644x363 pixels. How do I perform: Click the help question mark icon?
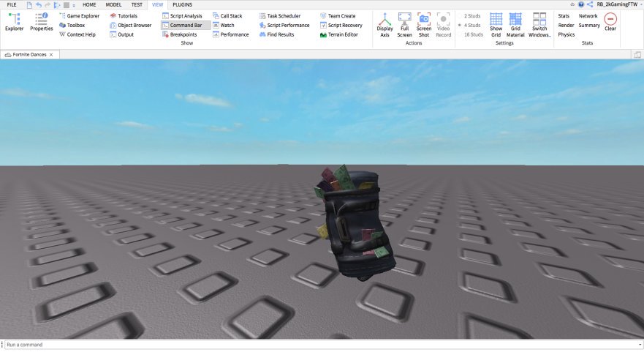point(580,4)
